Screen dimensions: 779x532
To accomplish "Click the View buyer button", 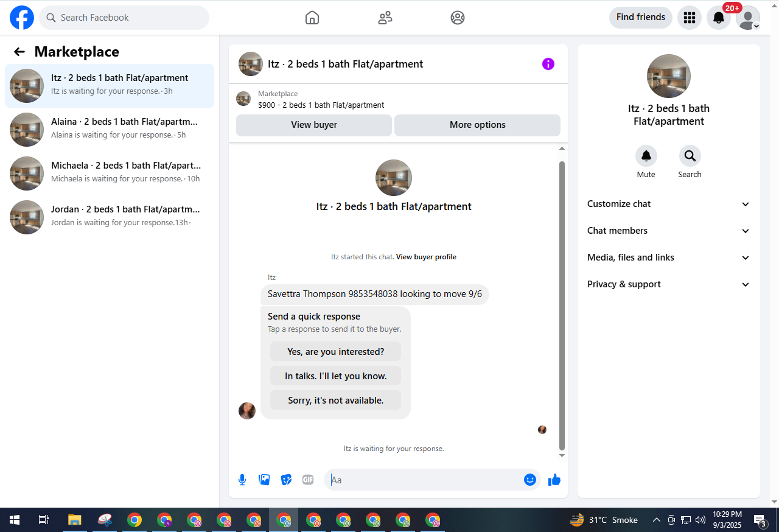I will [x=314, y=125].
